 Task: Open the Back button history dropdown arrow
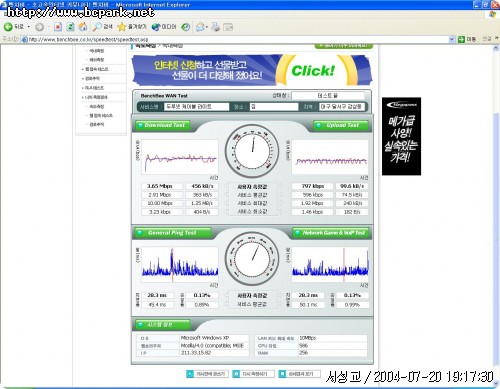tap(29, 27)
